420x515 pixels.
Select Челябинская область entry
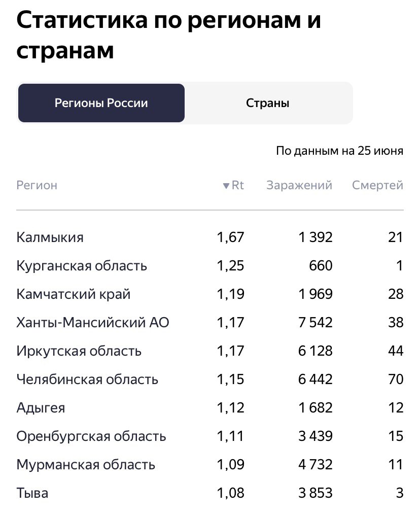pyautogui.click(x=87, y=380)
